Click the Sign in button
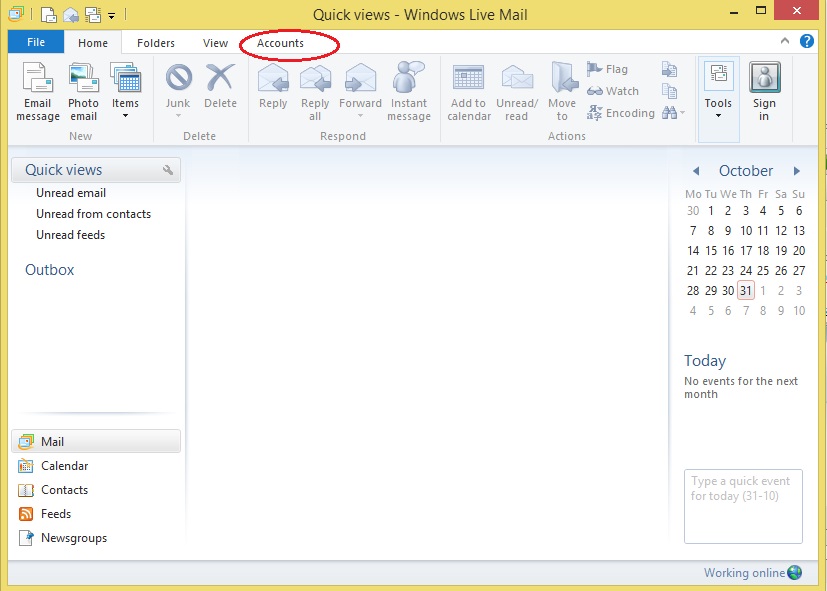 (764, 92)
